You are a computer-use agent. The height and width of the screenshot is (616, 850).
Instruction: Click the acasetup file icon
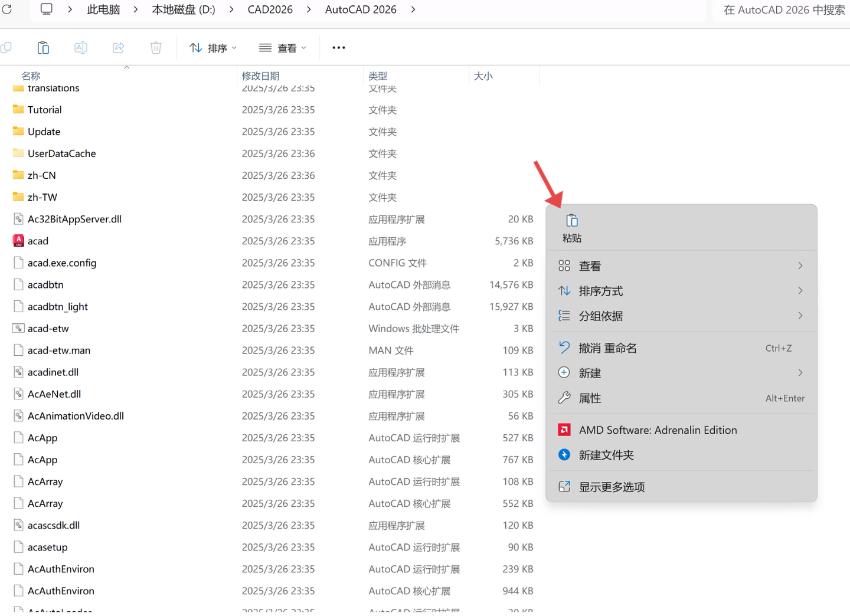[x=18, y=546]
